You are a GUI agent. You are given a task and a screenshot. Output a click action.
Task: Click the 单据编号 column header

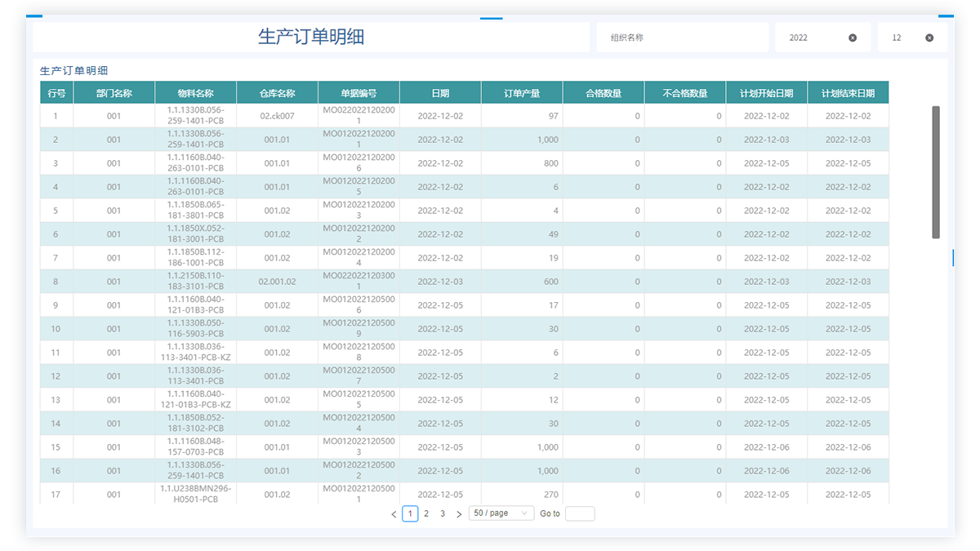click(359, 93)
